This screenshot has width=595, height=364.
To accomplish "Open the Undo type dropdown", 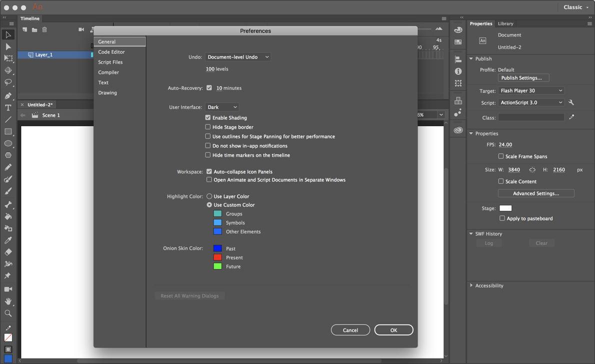I will pyautogui.click(x=238, y=56).
